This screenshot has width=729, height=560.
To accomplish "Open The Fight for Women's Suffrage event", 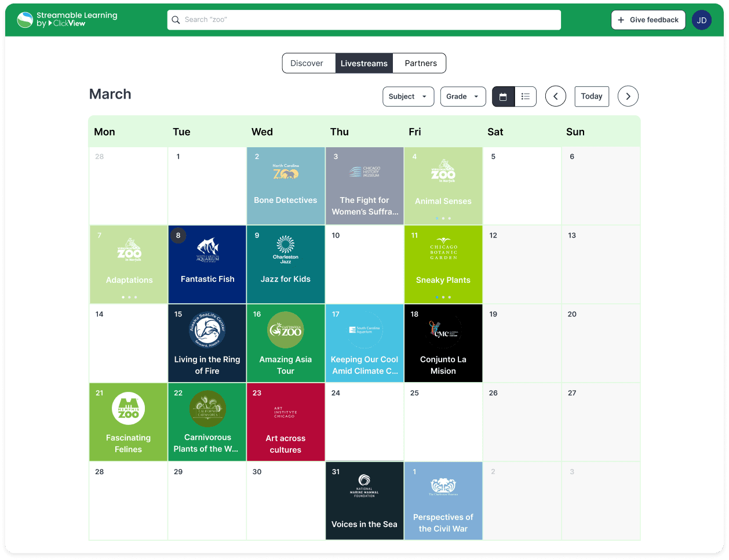I will [364, 186].
